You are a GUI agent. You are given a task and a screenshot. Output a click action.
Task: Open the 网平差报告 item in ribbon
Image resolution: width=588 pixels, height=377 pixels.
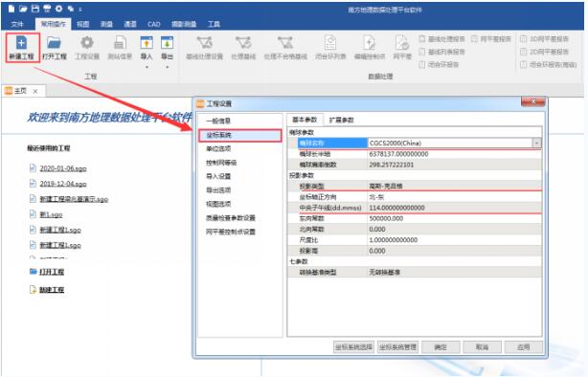point(491,39)
